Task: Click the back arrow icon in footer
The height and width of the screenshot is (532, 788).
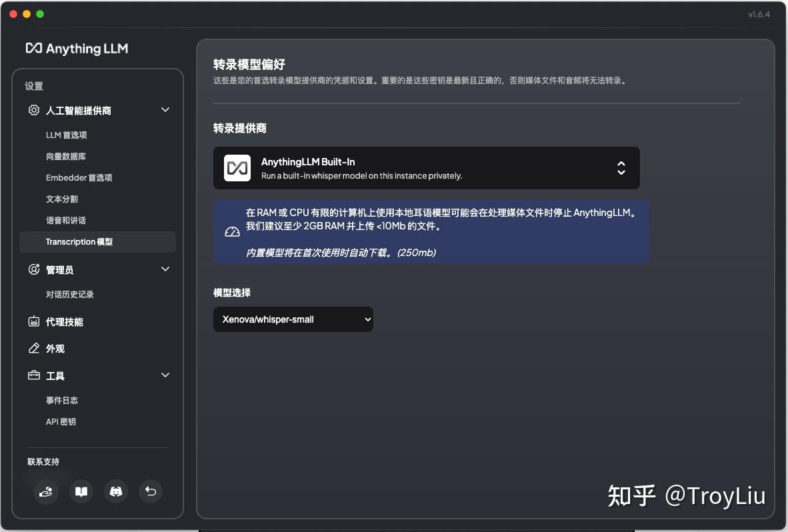Action: [151, 491]
